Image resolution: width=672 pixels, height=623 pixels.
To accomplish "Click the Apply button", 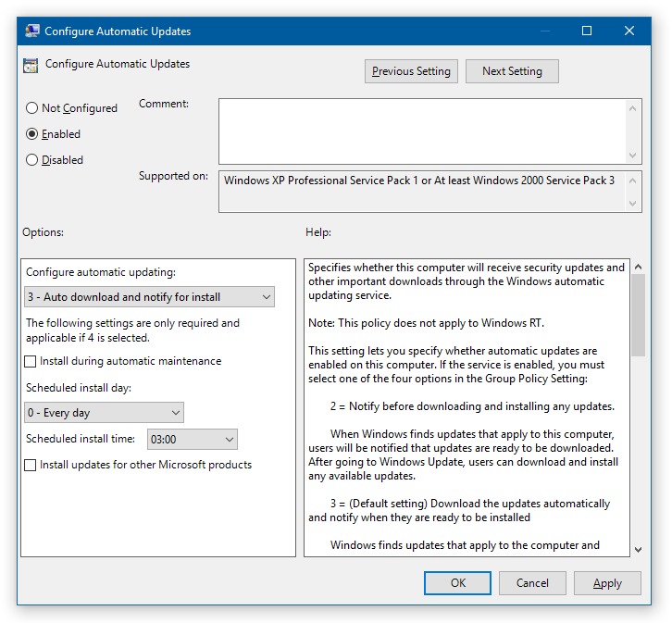I will coord(607,583).
